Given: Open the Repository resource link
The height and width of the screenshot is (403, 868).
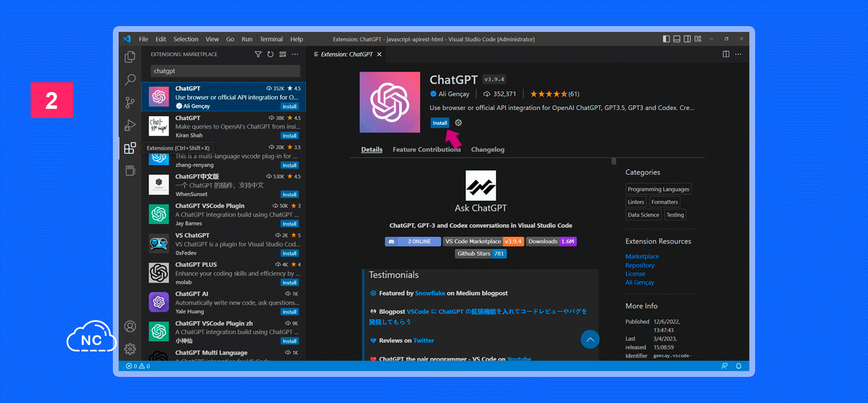Looking at the screenshot, I should coord(640,265).
